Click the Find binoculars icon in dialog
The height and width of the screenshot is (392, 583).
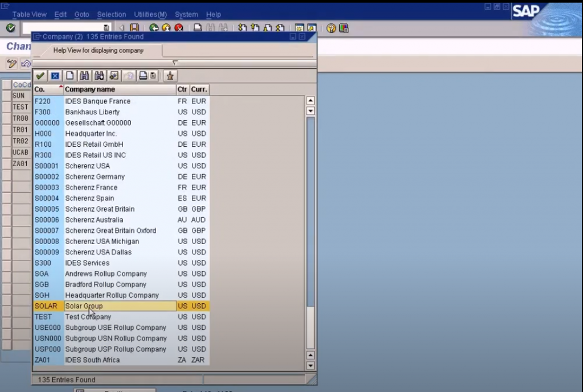[84, 76]
